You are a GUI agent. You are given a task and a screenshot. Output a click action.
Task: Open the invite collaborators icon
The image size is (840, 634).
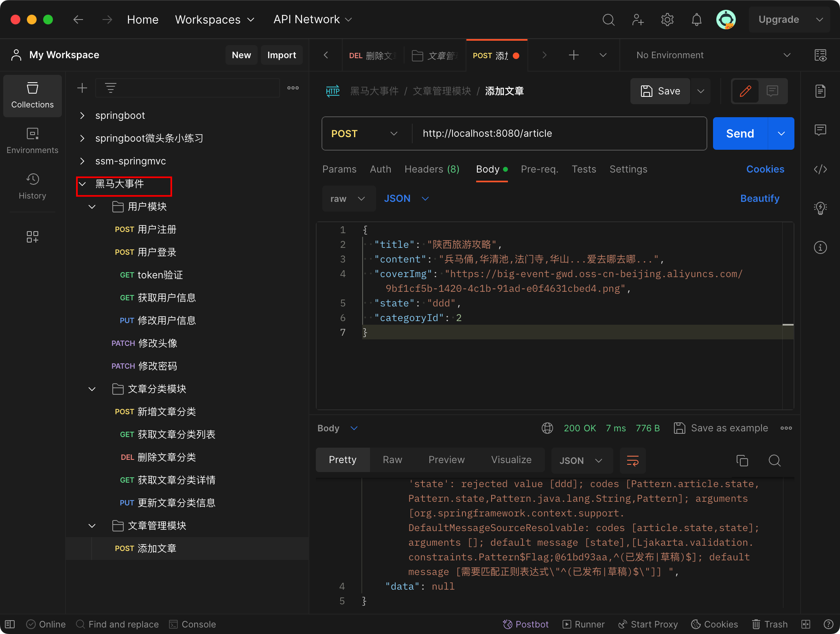638,20
